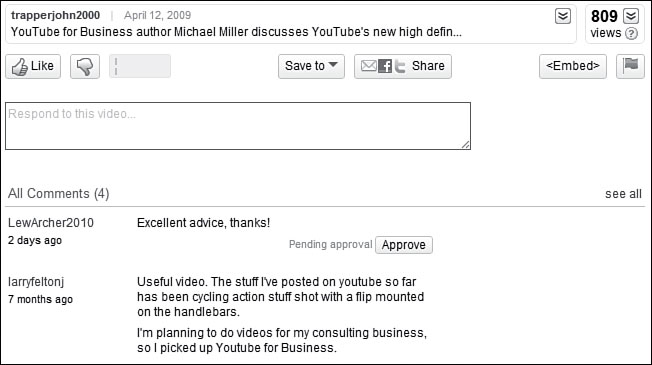Click the see all comments link
Image resolution: width=652 pixels, height=365 pixels.
coord(623,194)
